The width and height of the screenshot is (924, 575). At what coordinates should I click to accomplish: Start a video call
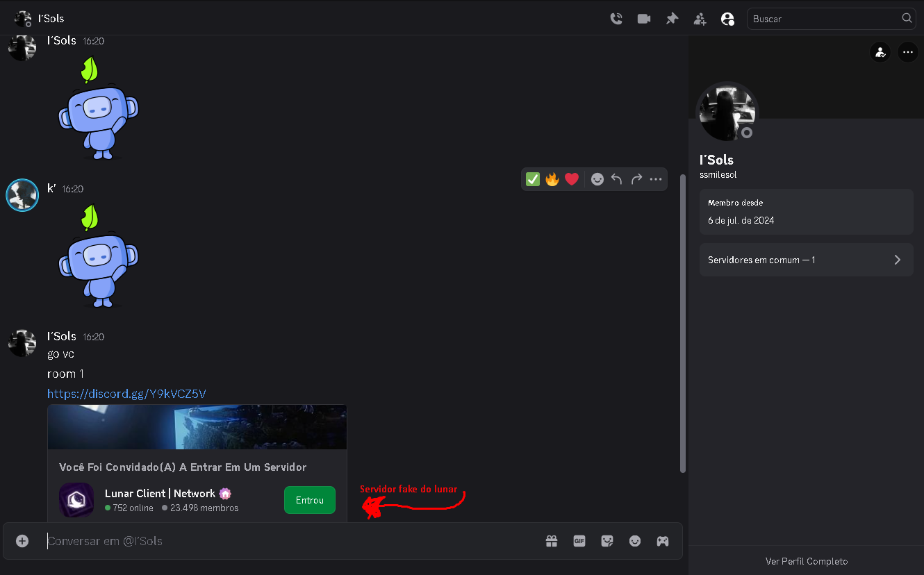coord(644,19)
